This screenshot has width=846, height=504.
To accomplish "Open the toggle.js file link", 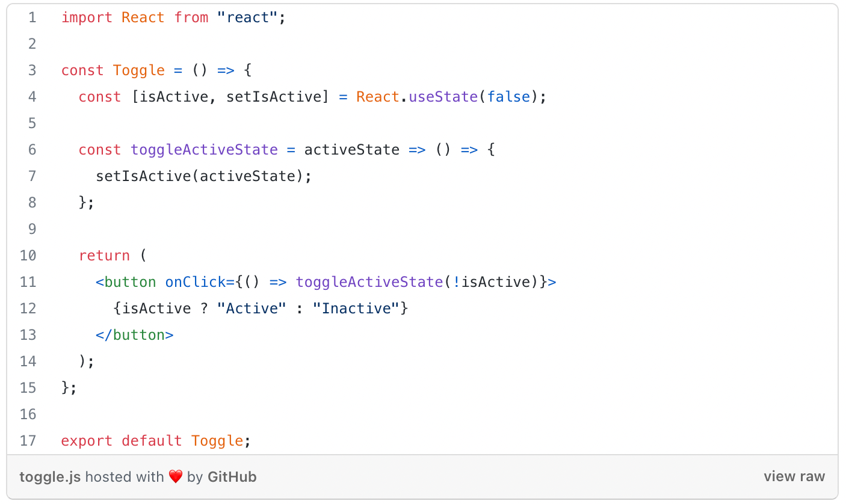I will click(51, 477).
